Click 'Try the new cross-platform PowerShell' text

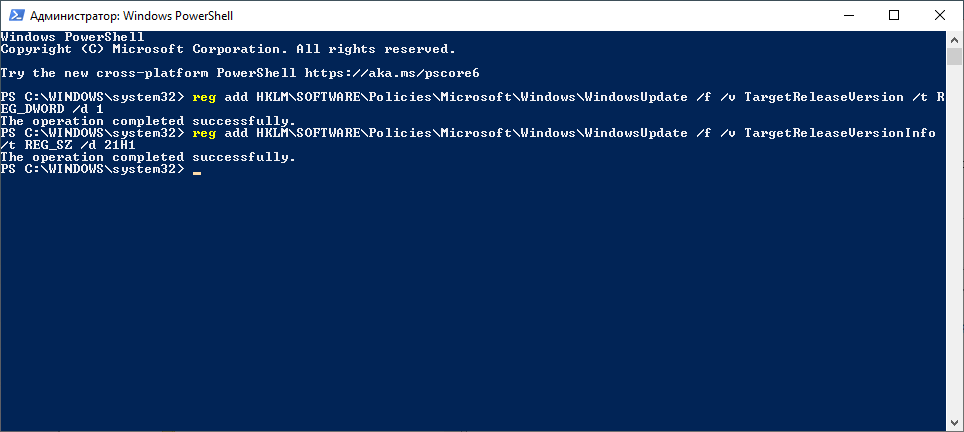tap(148, 73)
